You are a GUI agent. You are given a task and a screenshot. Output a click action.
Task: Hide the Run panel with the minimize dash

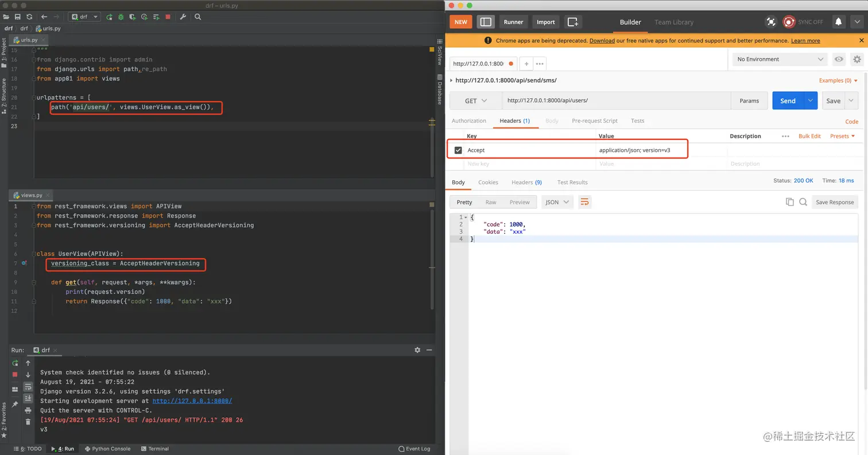pyautogui.click(x=429, y=350)
